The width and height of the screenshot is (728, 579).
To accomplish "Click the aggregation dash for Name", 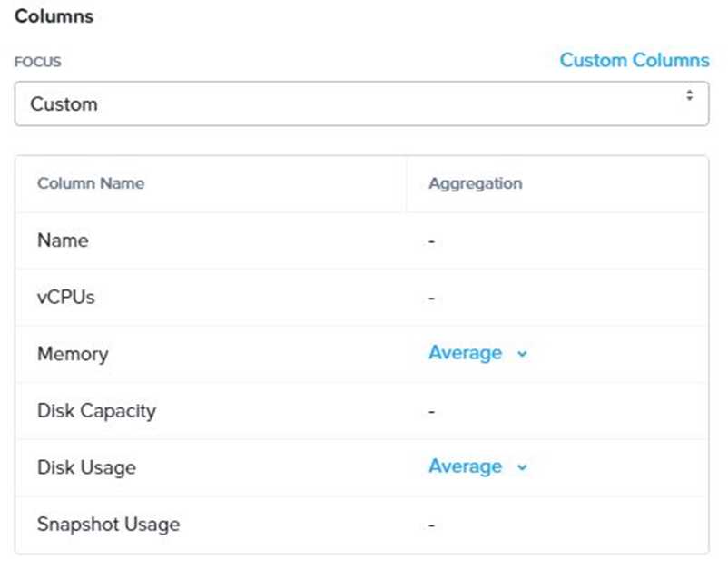I will (432, 242).
